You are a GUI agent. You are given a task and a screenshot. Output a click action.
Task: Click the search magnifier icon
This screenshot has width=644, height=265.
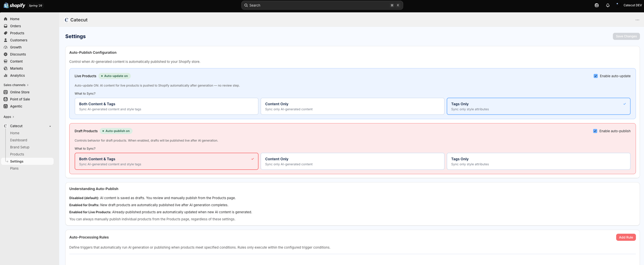coord(246,5)
